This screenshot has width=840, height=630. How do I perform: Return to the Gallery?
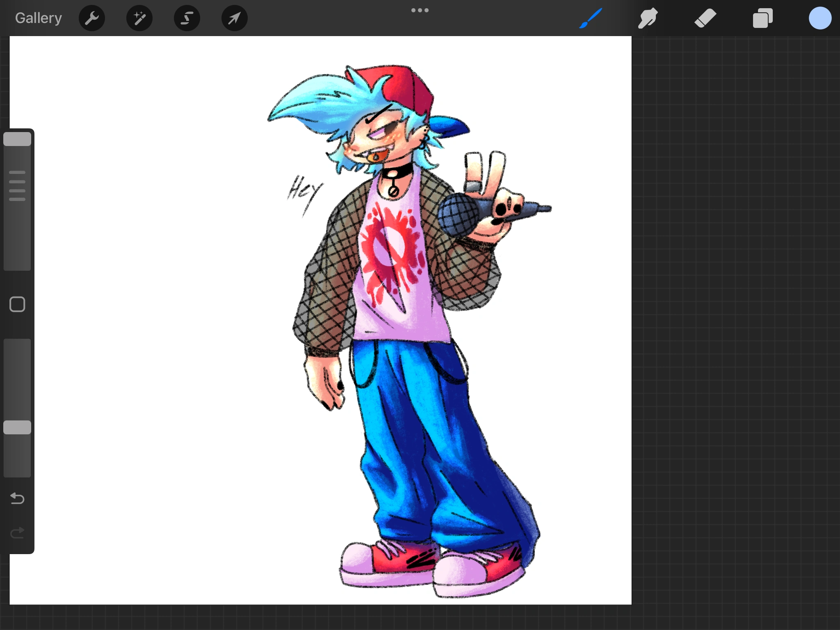(39, 18)
